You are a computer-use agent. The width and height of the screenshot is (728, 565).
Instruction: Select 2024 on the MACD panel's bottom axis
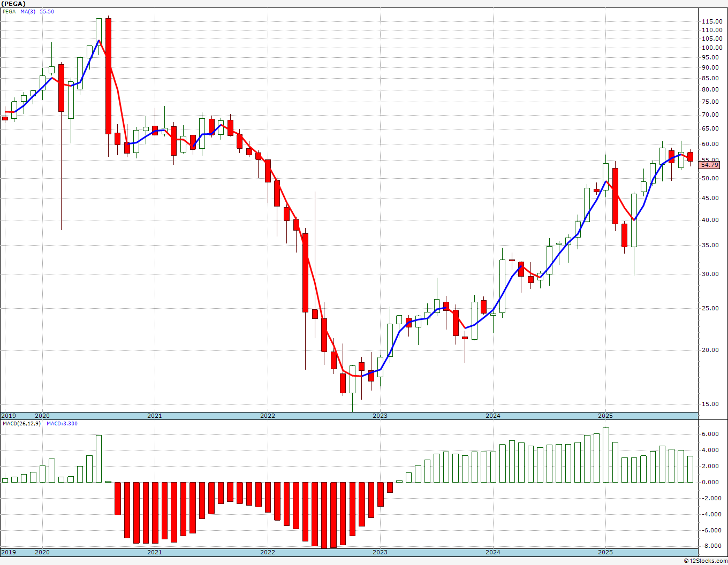pos(493,552)
